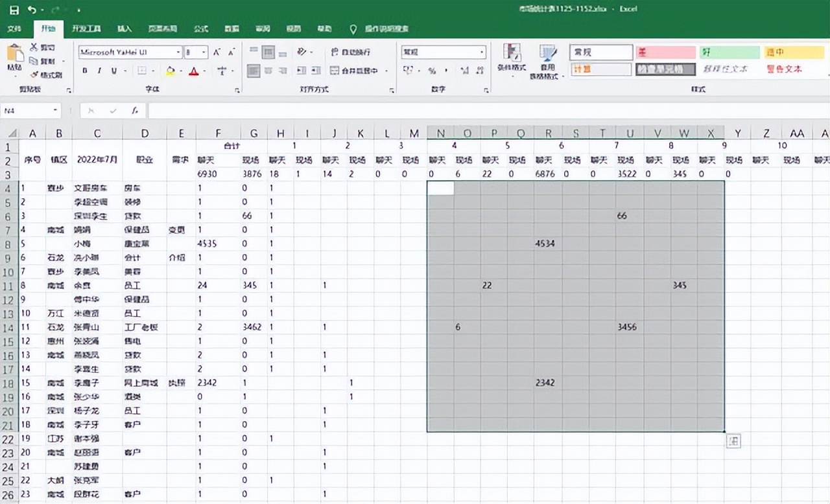Open the 文件 menu tab

click(x=14, y=29)
